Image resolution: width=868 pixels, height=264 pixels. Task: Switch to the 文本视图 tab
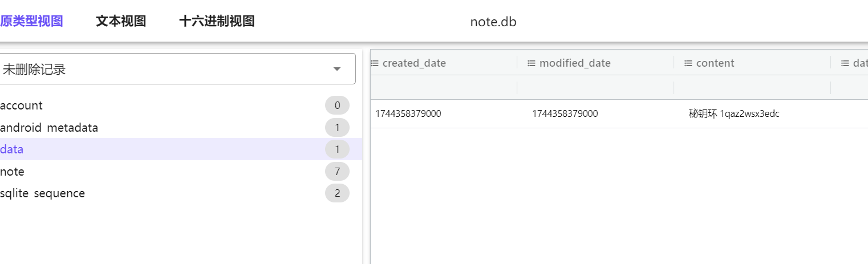[121, 21]
